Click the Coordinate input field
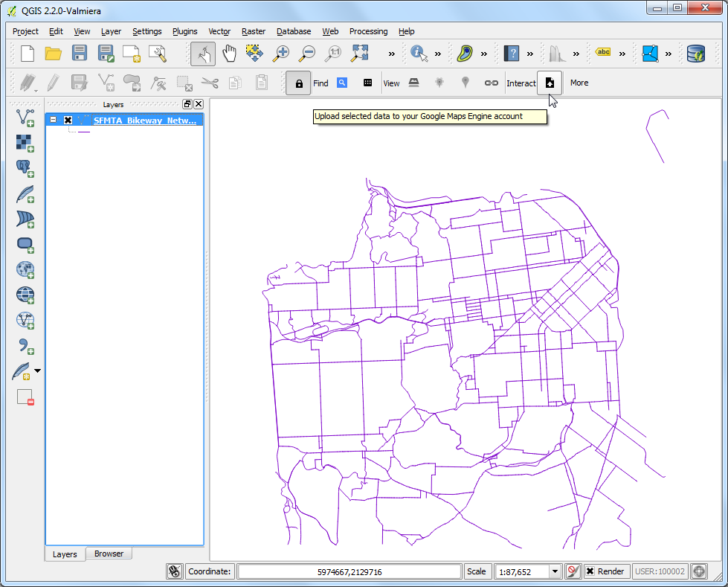Viewport: 728px width, 587px height. tap(349, 571)
